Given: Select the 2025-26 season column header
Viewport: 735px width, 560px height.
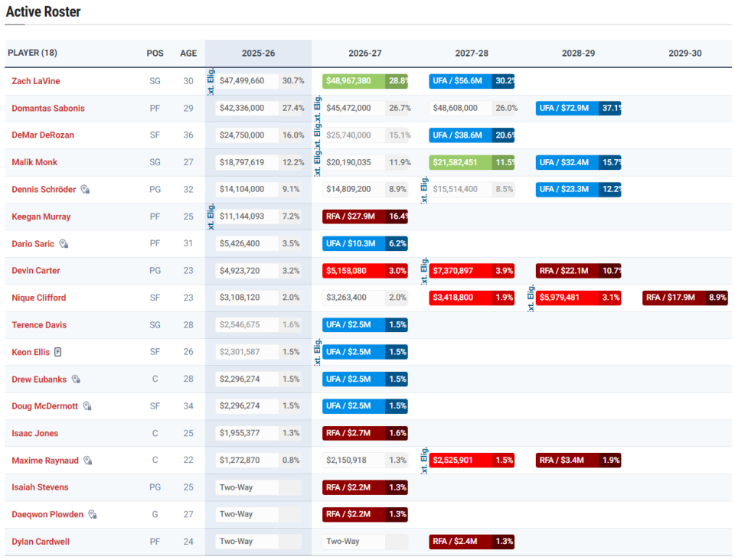Looking at the screenshot, I should tap(258, 54).
